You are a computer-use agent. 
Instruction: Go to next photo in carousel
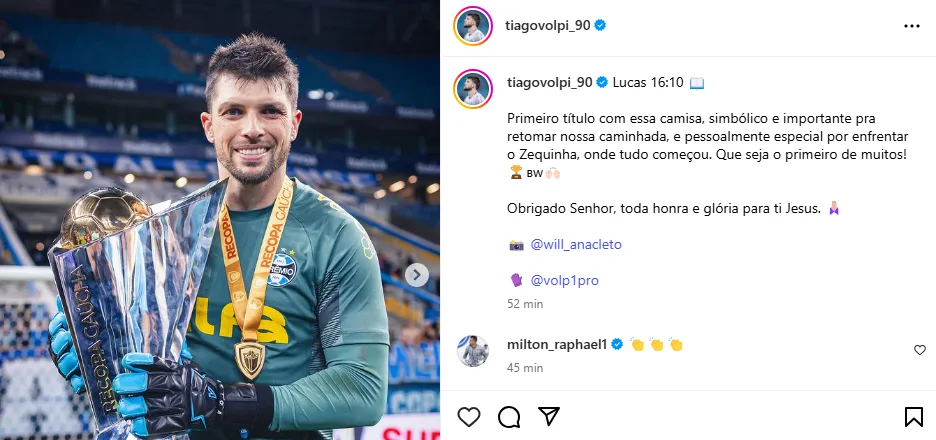[416, 275]
